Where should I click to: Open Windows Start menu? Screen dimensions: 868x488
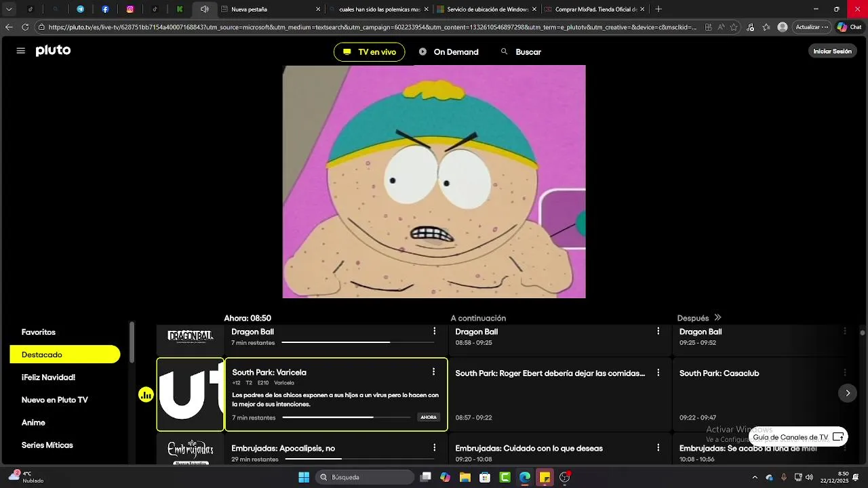click(304, 477)
